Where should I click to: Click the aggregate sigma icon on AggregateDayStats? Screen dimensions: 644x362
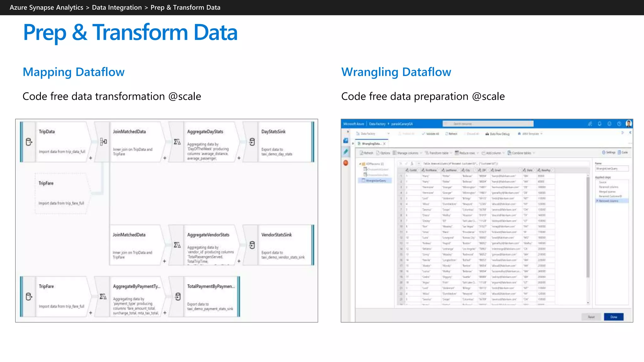[177, 142]
